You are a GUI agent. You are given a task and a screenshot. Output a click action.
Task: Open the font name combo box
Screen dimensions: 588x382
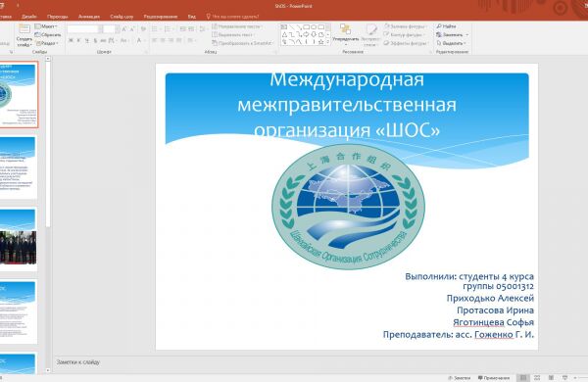pyautogui.click(x=84, y=28)
